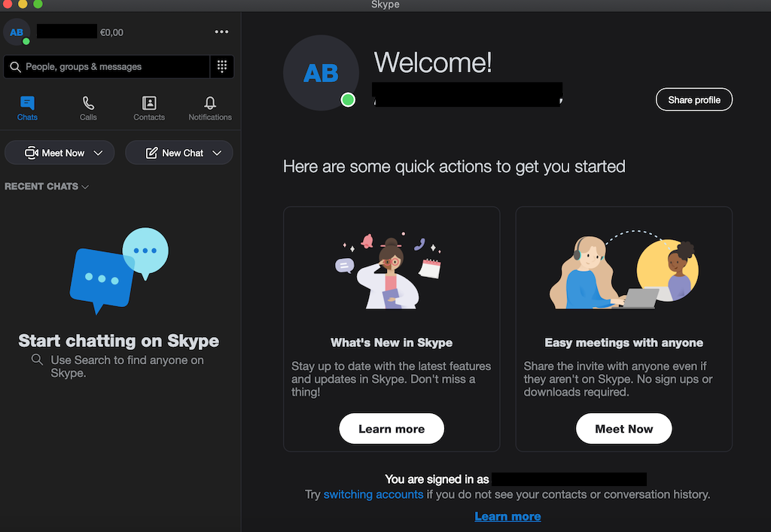Open the bottom Learn more link

click(x=507, y=516)
